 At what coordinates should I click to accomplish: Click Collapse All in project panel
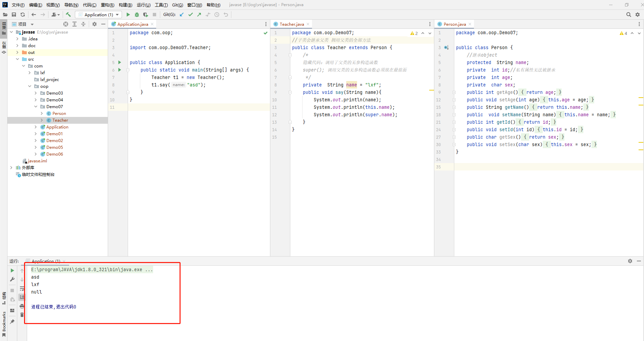click(83, 24)
